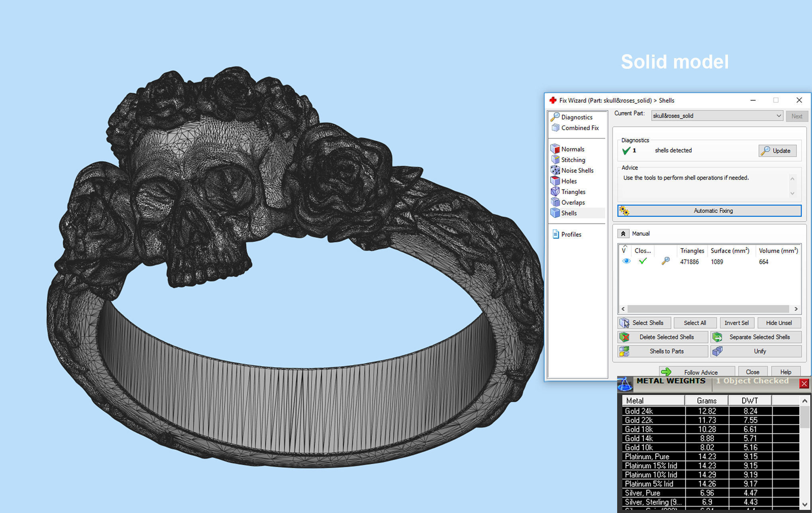This screenshot has height=513, width=812.
Task: Select the Gold 18k row
Action: click(711, 429)
